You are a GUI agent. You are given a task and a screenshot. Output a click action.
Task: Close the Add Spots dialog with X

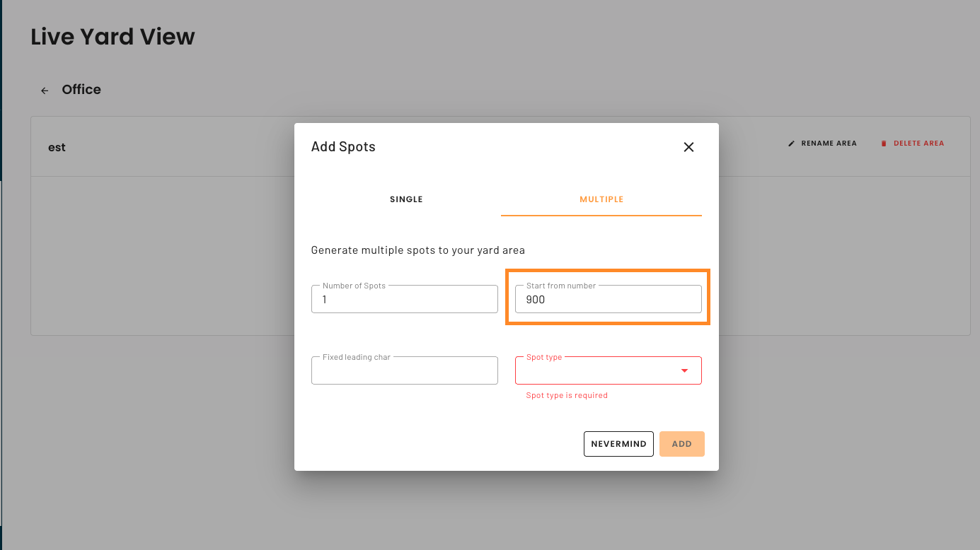[688, 147]
